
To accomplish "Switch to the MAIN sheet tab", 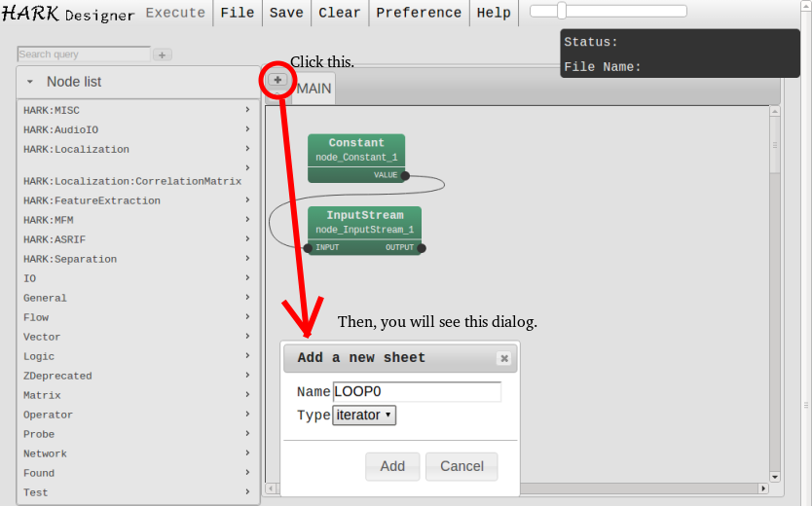I will pyautogui.click(x=314, y=89).
